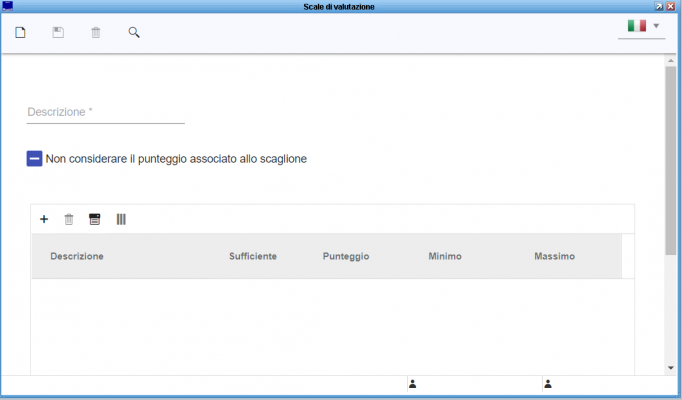The image size is (682, 400).
Task: Click the table row editor form icon
Action: [x=95, y=219]
